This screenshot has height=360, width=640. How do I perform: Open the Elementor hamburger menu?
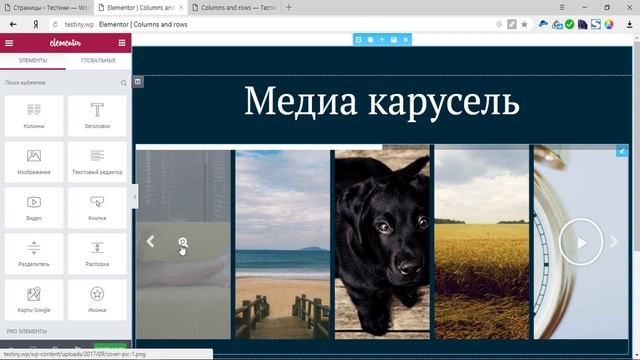(x=9, y=43)
